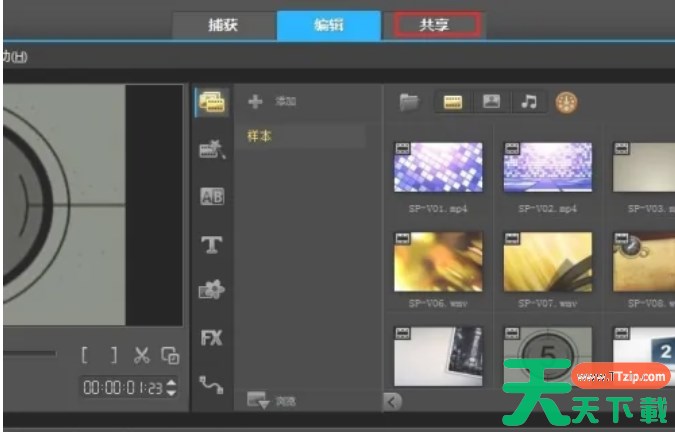Click the SP-V01.mp4 file name
This screenshot has width=675, height=432.
coord(438,209)
